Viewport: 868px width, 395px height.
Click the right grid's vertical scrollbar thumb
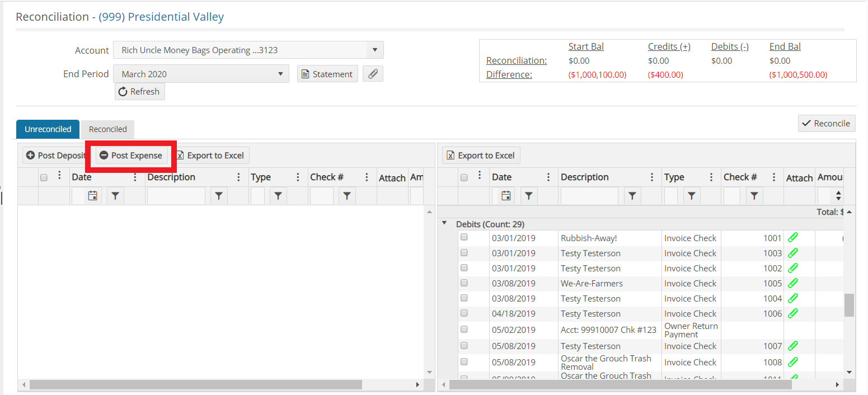click(849, 305)
